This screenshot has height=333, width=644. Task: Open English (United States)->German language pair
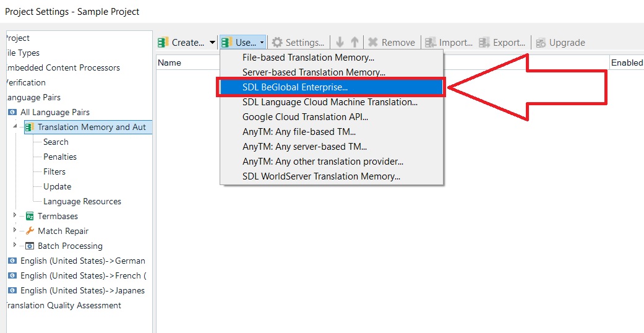tap(82, 261)
